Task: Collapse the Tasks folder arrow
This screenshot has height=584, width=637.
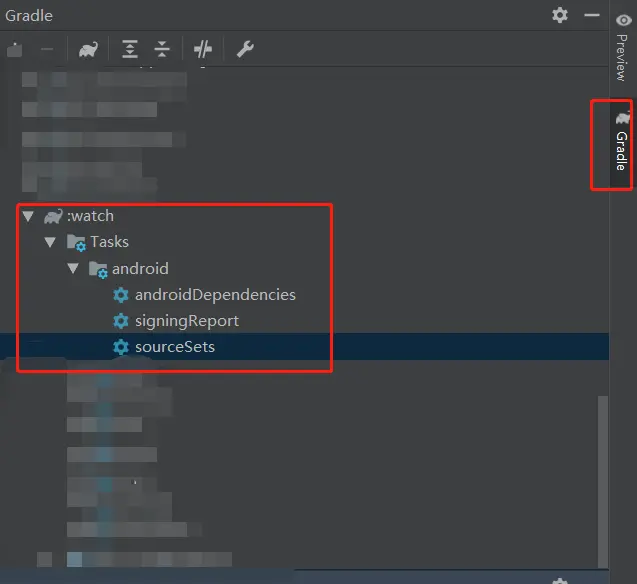Action: tap(50, 242)
